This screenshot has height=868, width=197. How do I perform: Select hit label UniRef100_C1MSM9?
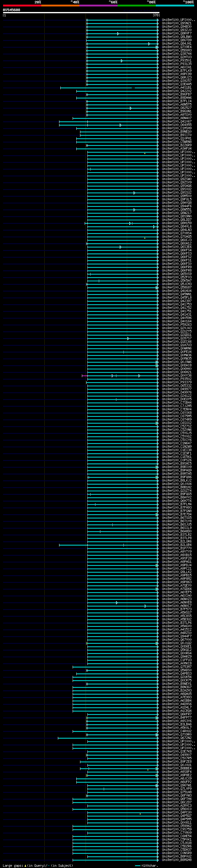(x=176, y=128)
